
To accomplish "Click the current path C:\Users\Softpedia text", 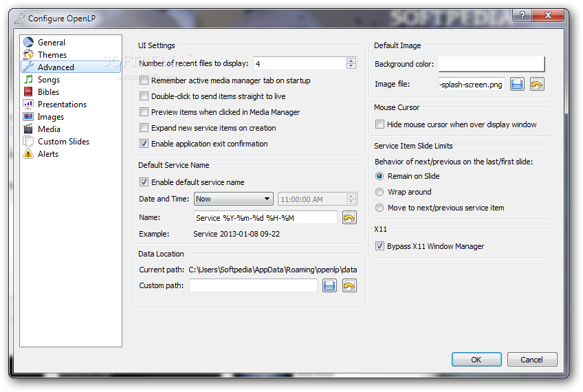I will point(272,270).
